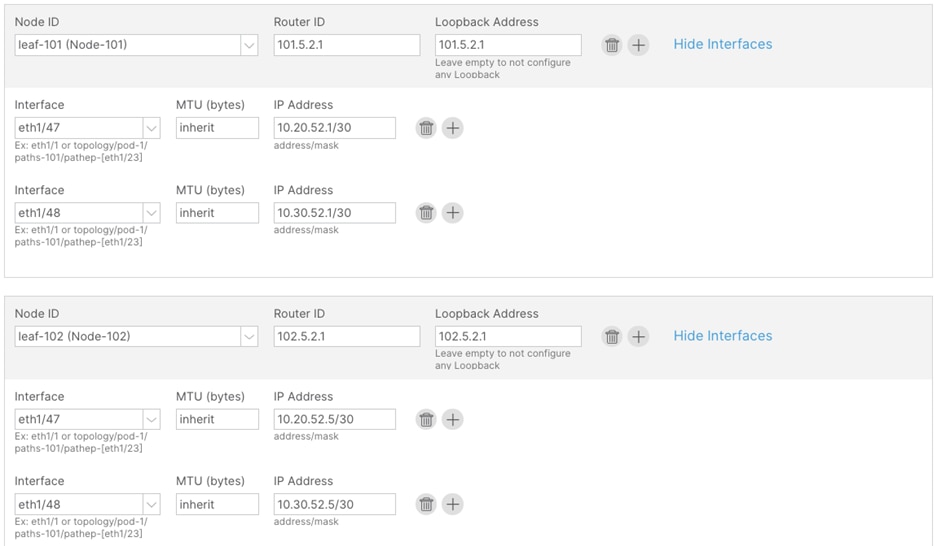The height and width of the screenshot is (546, 937).
Task: Expand eth1/47 interface dropdown under leaf-101
Action: [x=87, y=128]
